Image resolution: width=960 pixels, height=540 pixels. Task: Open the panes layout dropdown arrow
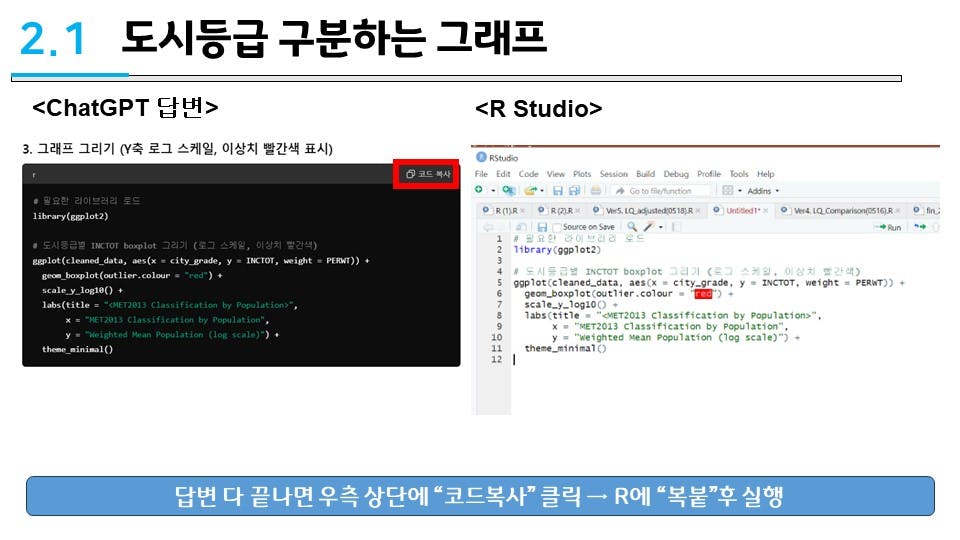740,190
